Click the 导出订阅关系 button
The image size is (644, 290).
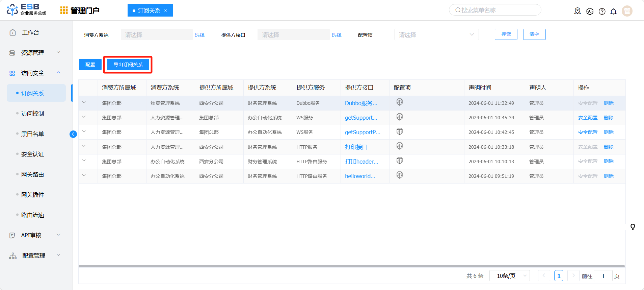click(128, 65)
